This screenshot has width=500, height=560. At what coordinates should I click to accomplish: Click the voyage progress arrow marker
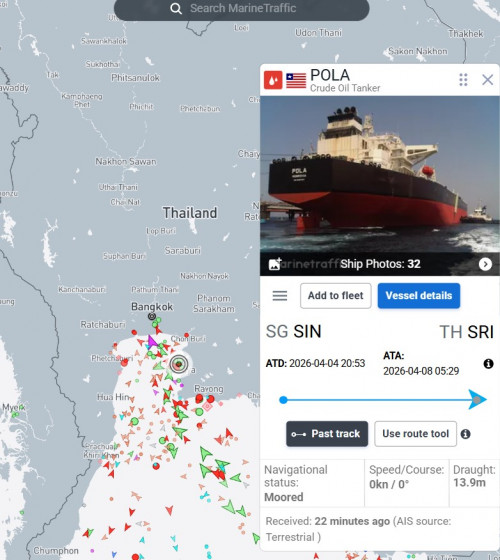[477, 400]
